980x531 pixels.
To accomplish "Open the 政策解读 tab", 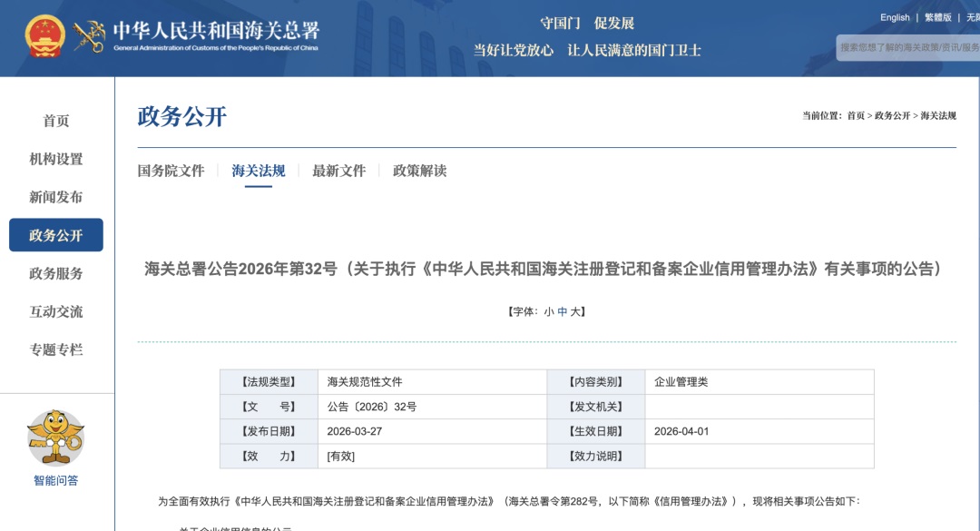I will coord(419,171).
